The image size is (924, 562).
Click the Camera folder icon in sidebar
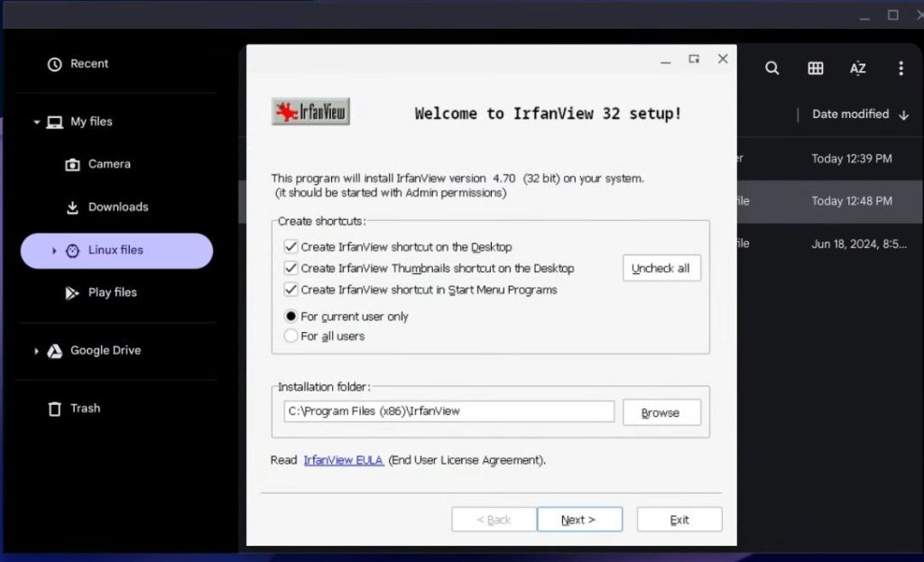coord(72,164)
